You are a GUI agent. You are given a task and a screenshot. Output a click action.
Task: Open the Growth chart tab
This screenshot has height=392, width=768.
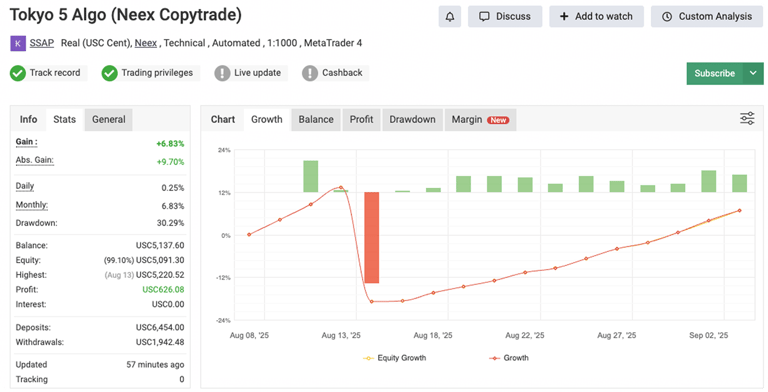[x=267, y=120]
